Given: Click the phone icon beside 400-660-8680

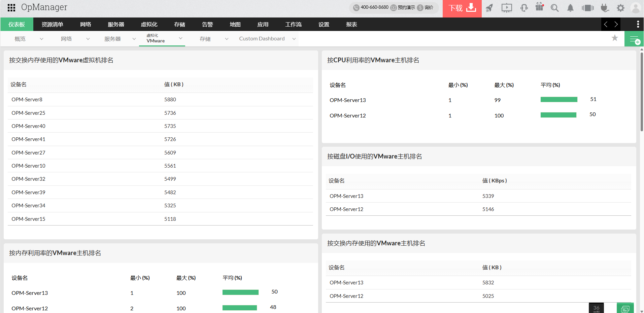Looking at the screenshot, I should 356,8.
